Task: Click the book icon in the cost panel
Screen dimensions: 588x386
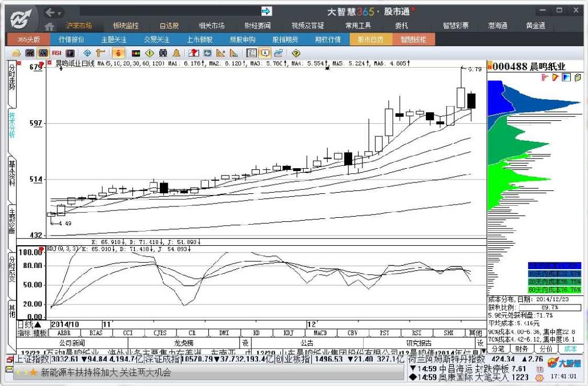Action: [x=578, y=78]
